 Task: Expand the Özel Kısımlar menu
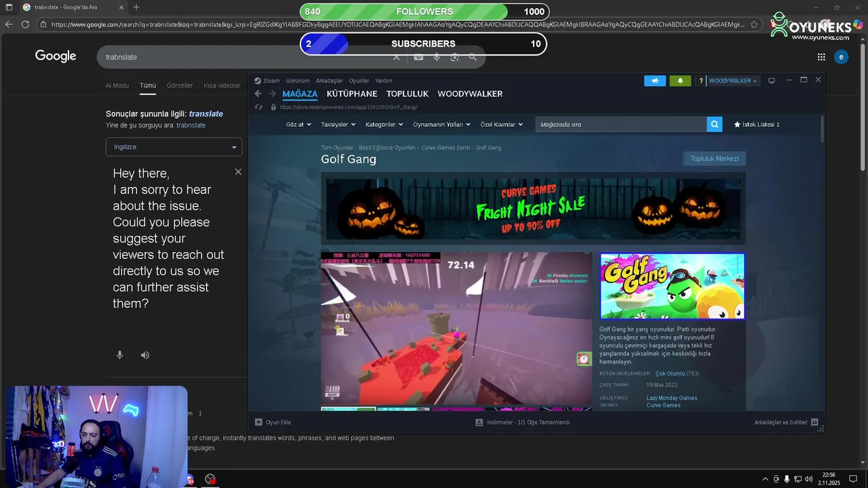tap(502, 125)
